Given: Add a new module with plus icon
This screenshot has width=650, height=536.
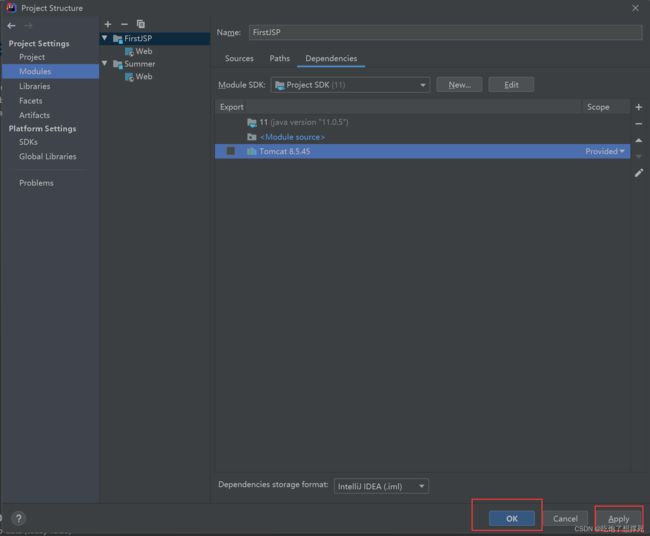Looking at the screenshot, I should 108,24.
